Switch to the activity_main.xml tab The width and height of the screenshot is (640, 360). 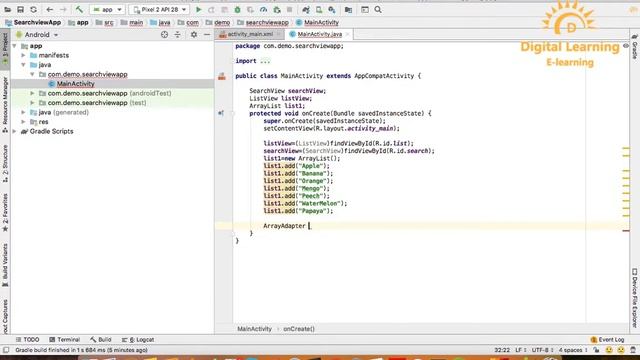(x=250, y=34)
